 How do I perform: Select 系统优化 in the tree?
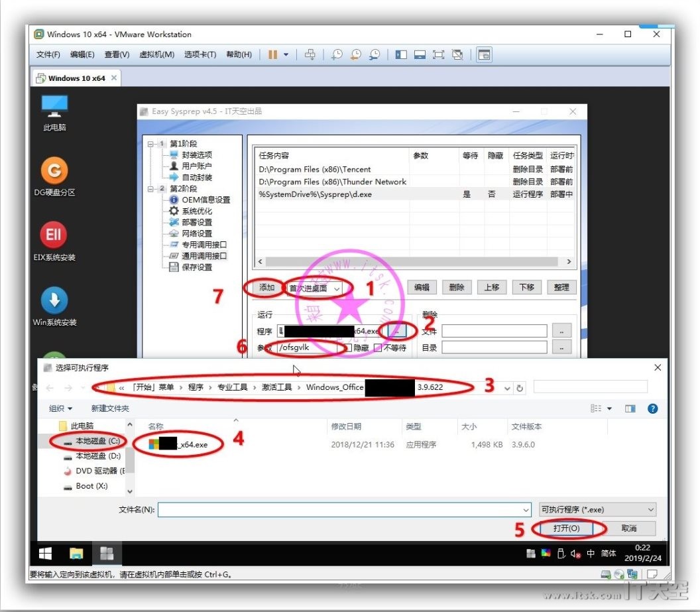coord(197,211)
